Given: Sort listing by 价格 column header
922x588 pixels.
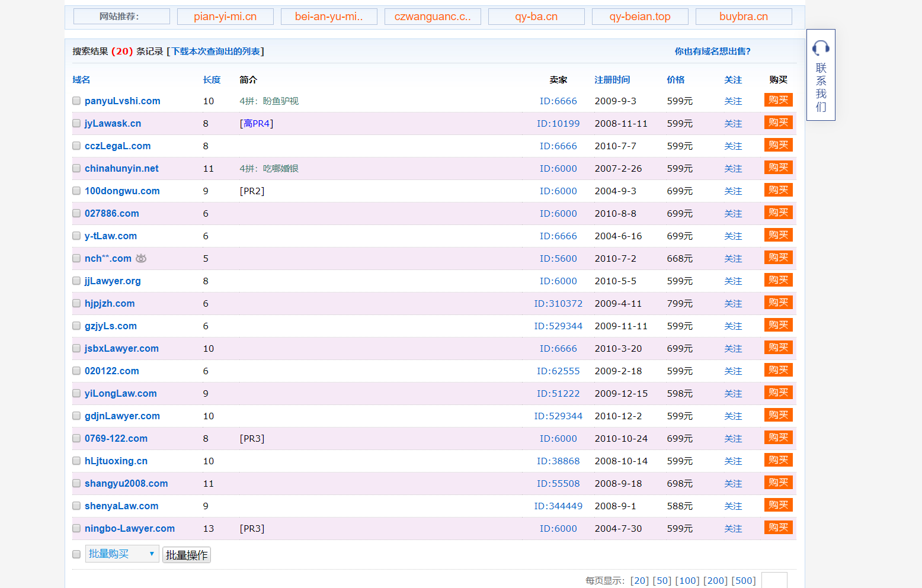Looking at the screenshot, I should (676, 80).
